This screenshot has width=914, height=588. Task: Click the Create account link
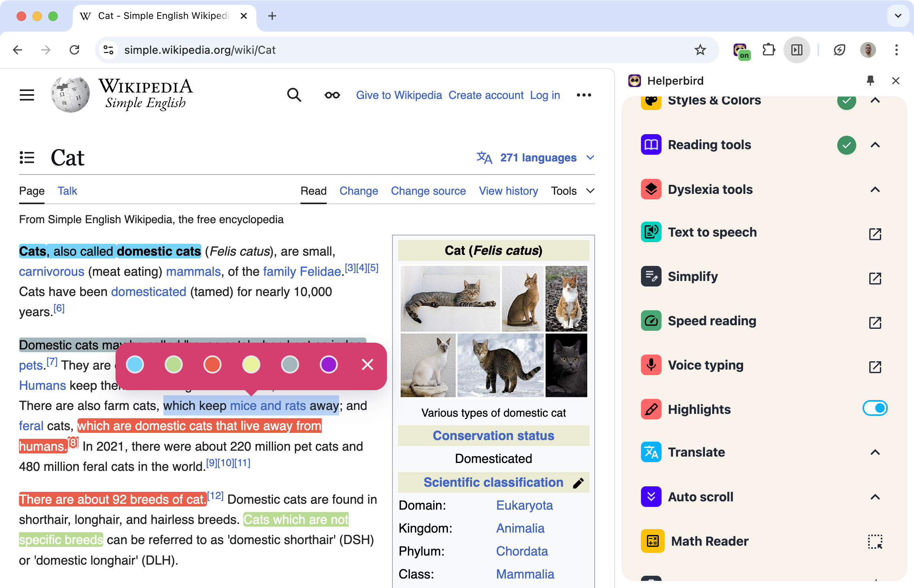click(x=486, y=95)
